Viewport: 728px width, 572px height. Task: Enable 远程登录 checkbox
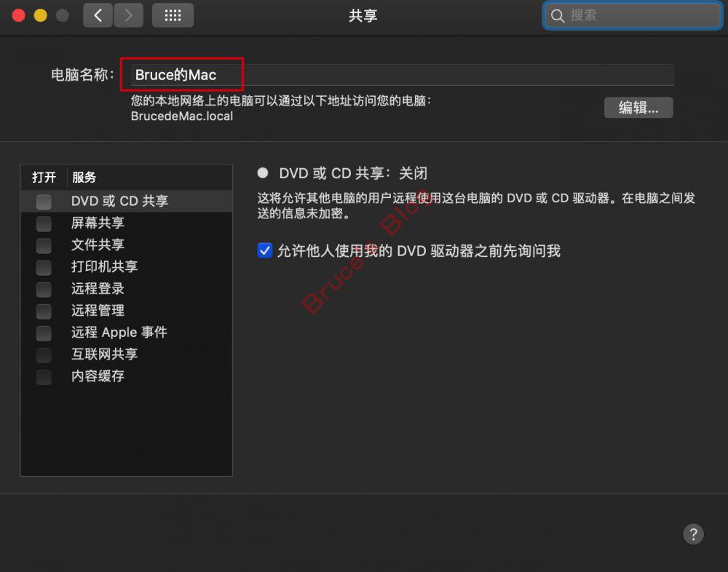(44, 289)
